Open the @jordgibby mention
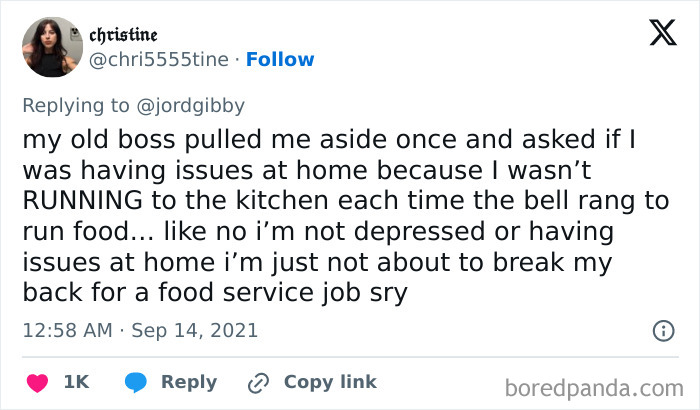The image size is (700, 410). coord(190,106)
